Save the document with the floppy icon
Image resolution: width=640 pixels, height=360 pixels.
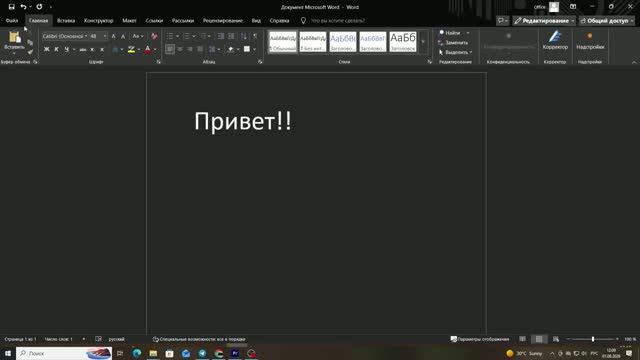[11, 7]
